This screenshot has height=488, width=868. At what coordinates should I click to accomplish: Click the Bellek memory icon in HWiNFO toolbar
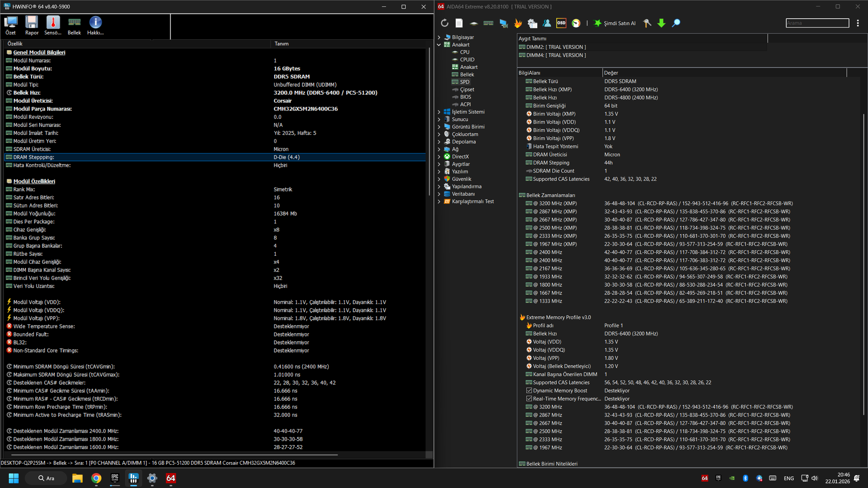coord(74,26)
